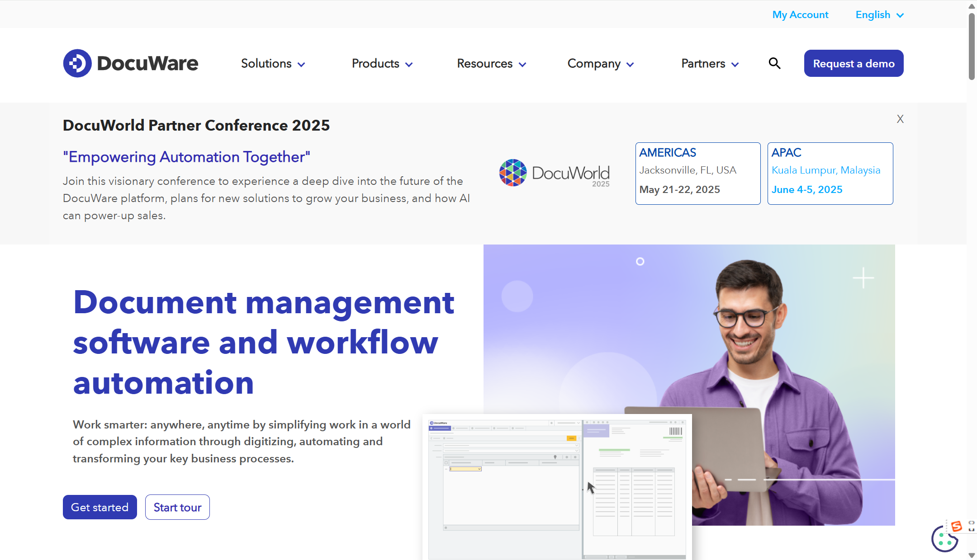The width and height of the screenshot is (977, 560).
Task: Open the site search magnifier
Action: tap(774, 63)
